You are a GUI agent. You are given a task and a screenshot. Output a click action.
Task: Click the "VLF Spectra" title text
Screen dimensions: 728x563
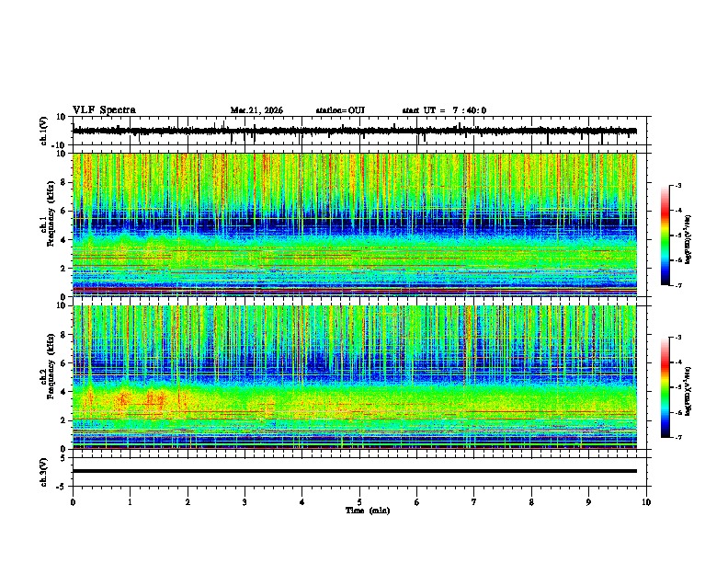104,110
